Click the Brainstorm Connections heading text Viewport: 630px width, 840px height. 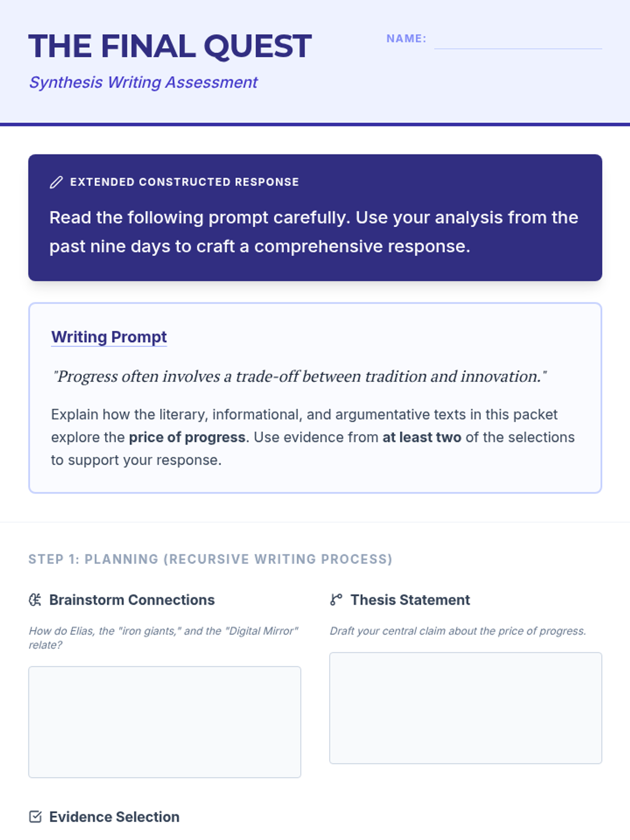click(x=132, y=600)
